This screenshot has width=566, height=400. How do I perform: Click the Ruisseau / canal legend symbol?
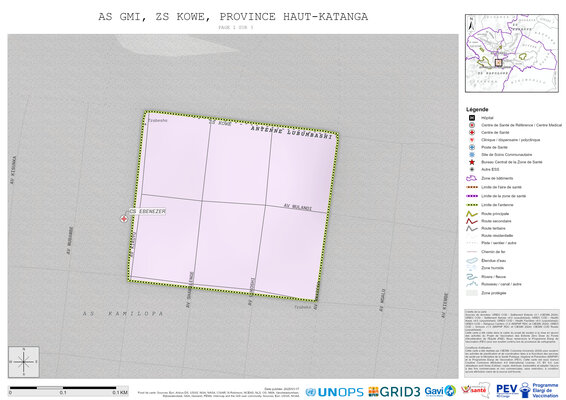[471, 284]
